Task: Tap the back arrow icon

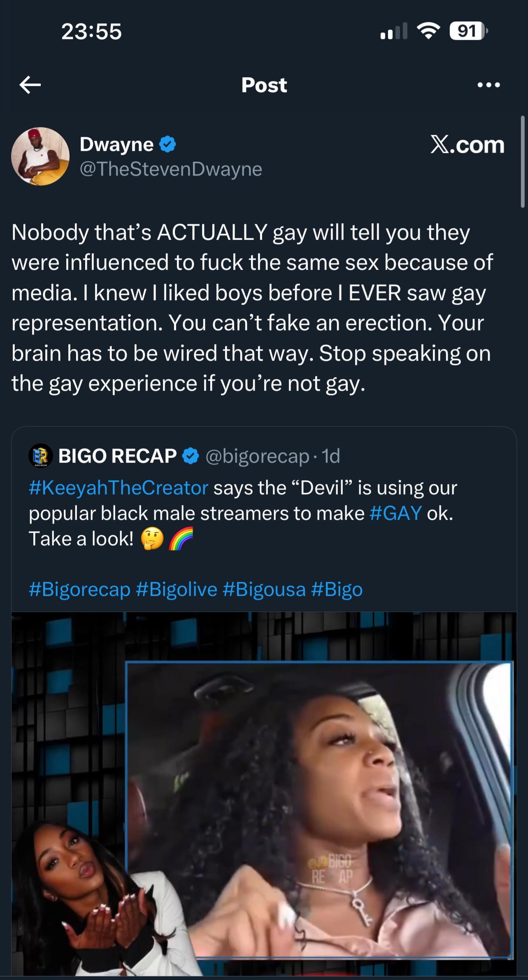Action: (30, 85)
